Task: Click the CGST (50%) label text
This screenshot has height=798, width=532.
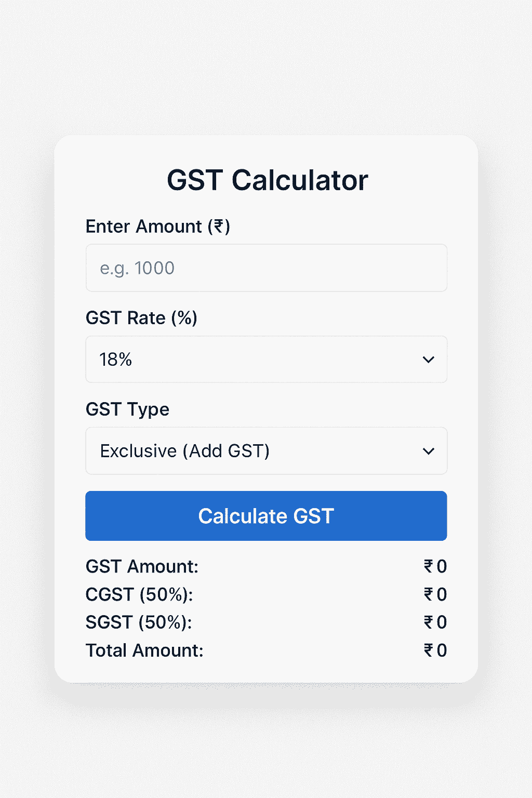Action: tap(139, 594)
